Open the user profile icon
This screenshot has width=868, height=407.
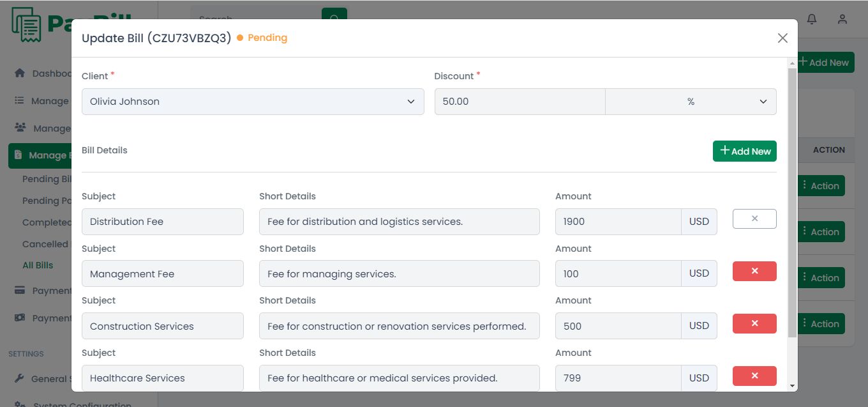(842, 19)
